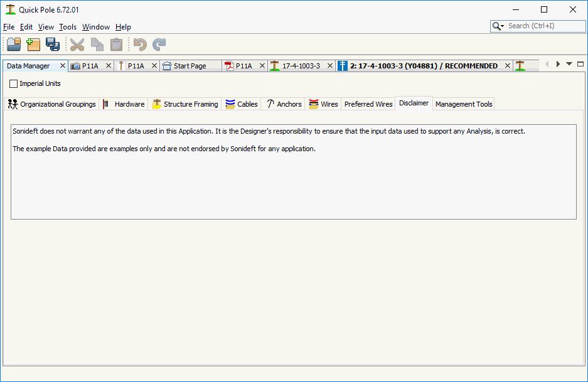Viewport: 588px width, 382px height.
Task: Close the P11A PDF tab
Action: point(262,66)
